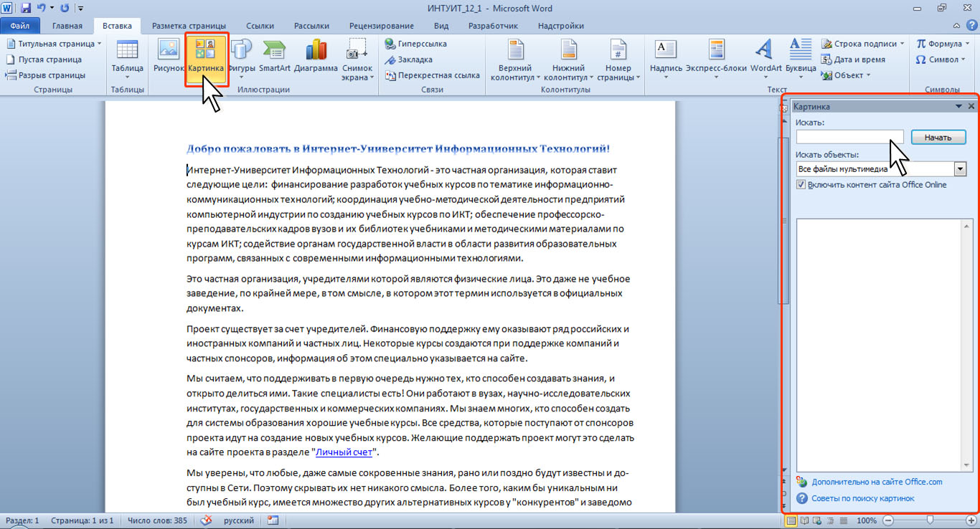Click the Диаграмма chart icon

coord(316,56)
